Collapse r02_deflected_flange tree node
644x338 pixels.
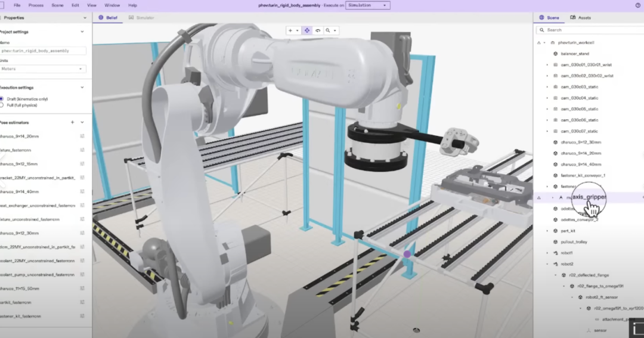pos(555,275)
